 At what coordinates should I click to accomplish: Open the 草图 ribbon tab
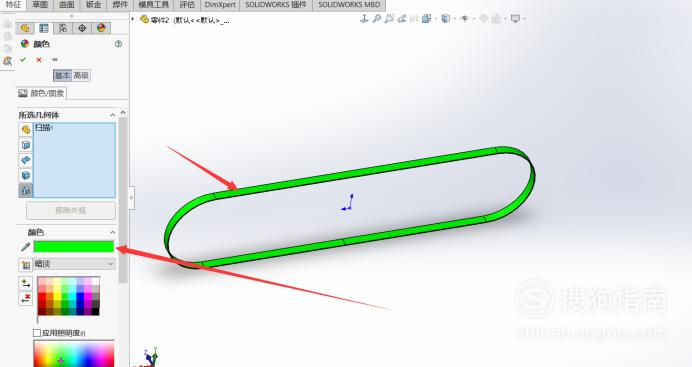pyautogui.click(x=40, y=5)
